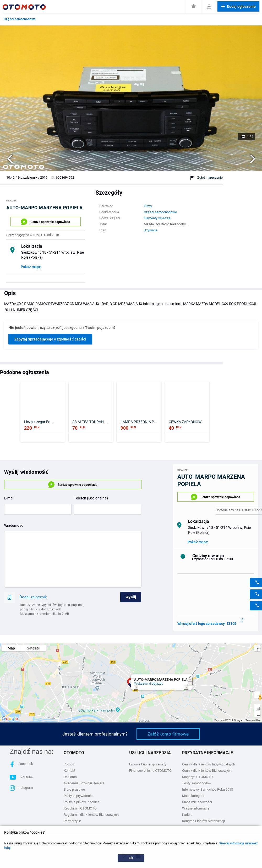Click Wskazówki dojazdu directions link
The height and width of the screenshot is (868, 262).
point(149,684)
